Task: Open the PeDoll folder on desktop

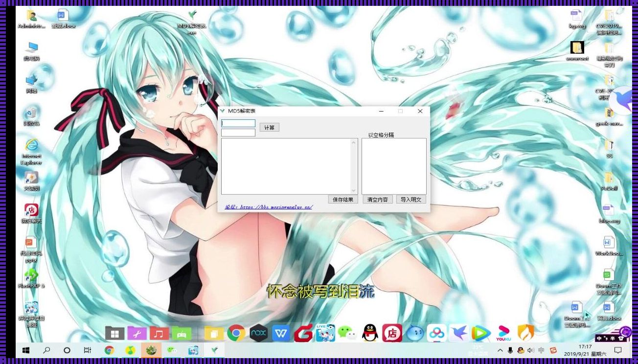Action: 609,181
